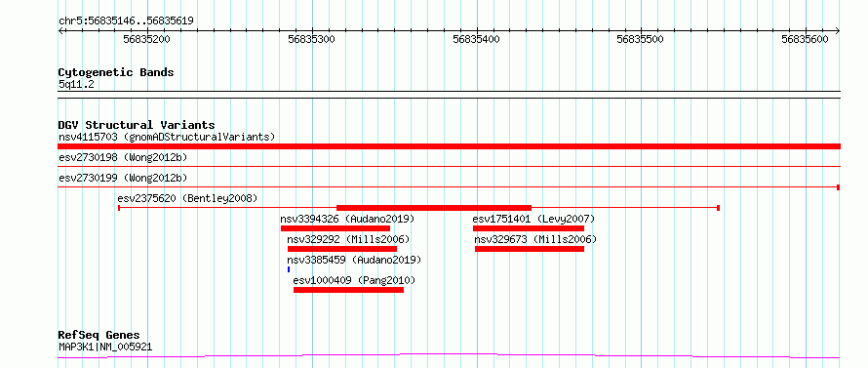Click the thin esv2730199 variant line

[x=449, y=186]
